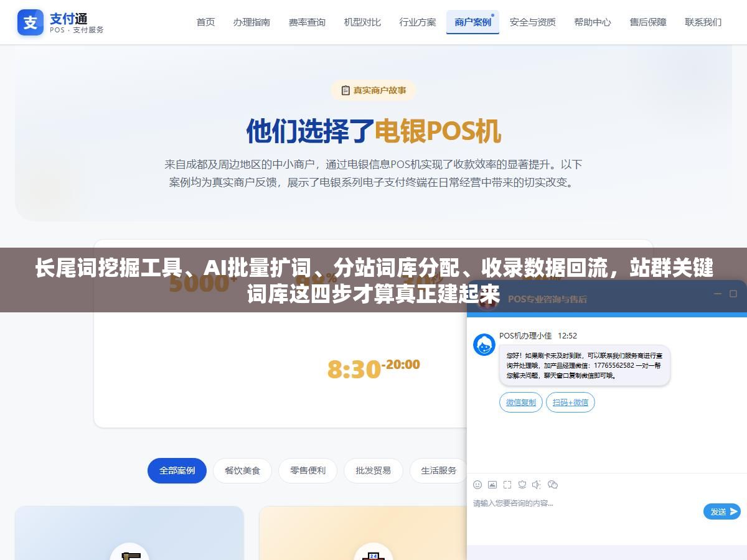Minimize the POS consultation chat window
747x560 pixels.
(717, 294)
